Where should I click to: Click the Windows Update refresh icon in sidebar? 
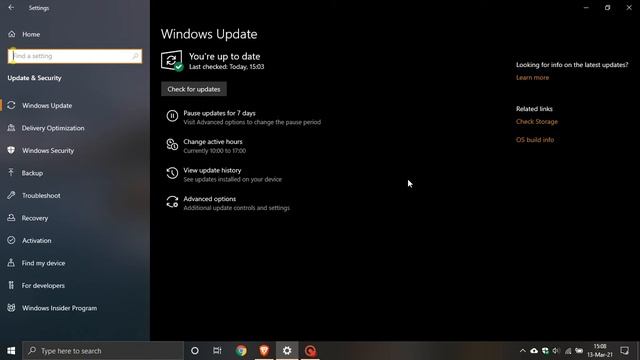click(x=11, y=105)
